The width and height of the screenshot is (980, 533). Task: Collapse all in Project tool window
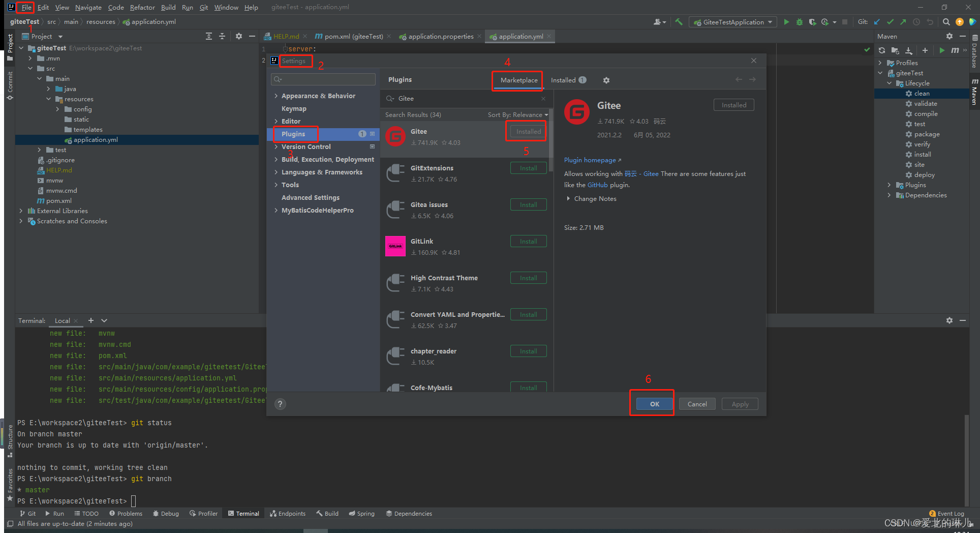click(222, 36)
